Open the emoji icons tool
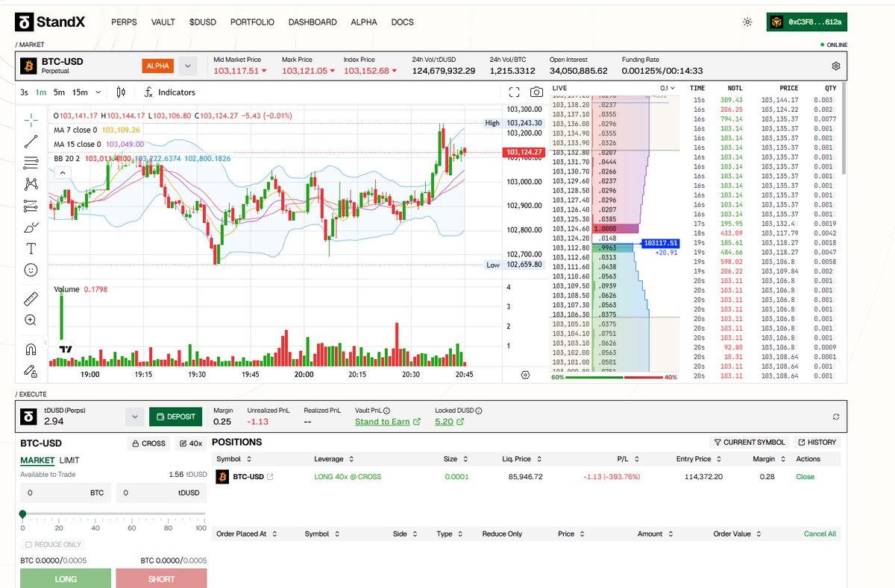 [31, 270]
